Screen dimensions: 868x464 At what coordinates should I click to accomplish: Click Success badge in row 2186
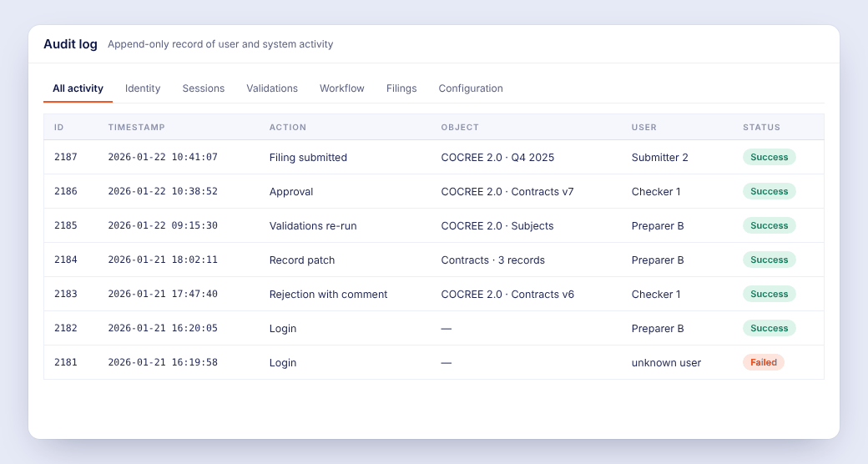coord(769,192)
